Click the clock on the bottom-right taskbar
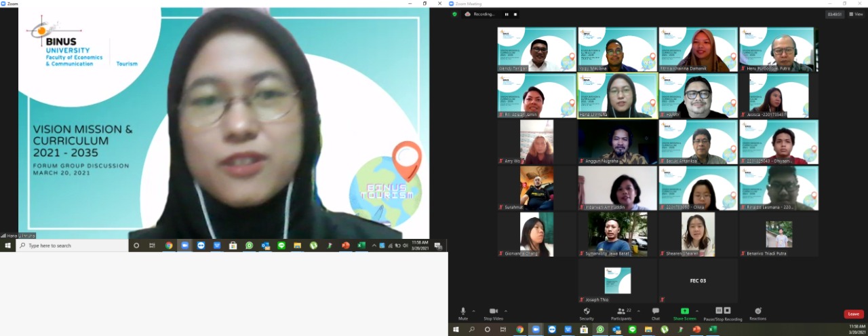The width and height of the screenshot is (868, 336). click(856, 329)
